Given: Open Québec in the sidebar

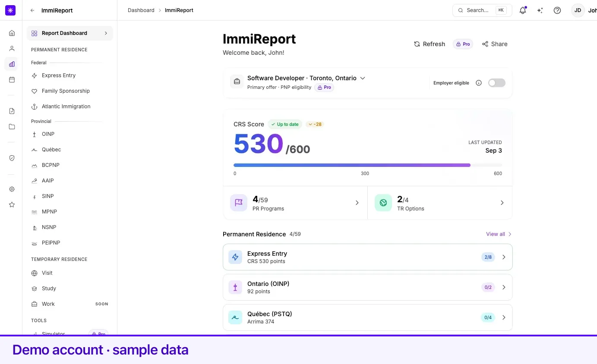Looking at the screenshot, I should [69, 150].
